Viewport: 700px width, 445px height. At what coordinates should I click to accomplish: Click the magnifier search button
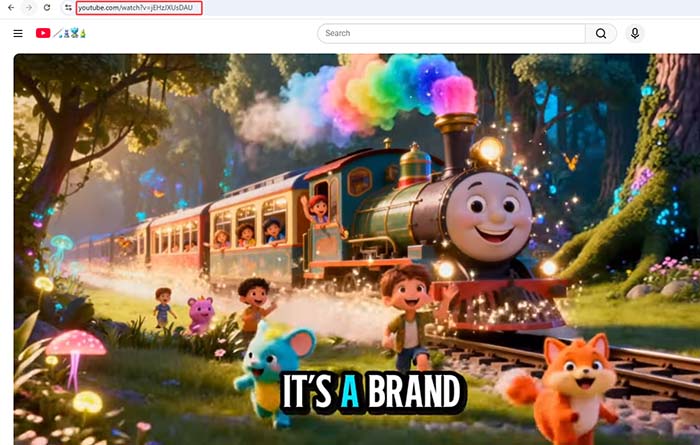(x=601, y=33)
